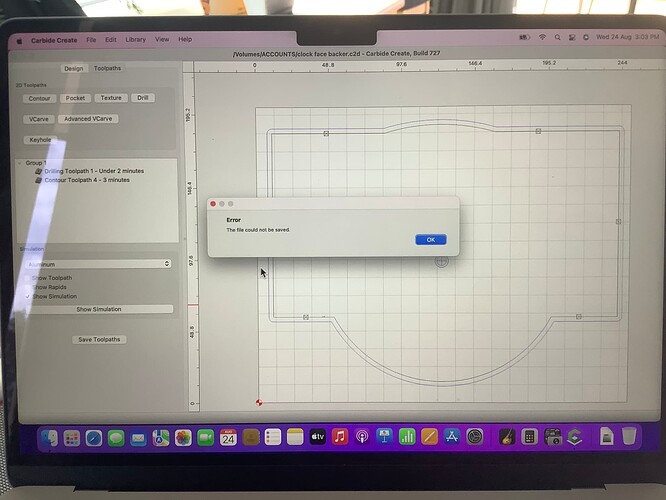Open Messages from the Dock
This screenshot has width=666, height=500.
116,438
